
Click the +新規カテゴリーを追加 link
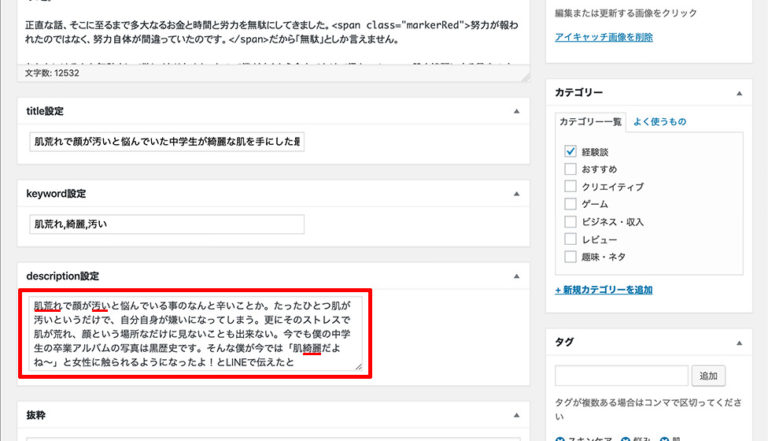coord(603,290)
